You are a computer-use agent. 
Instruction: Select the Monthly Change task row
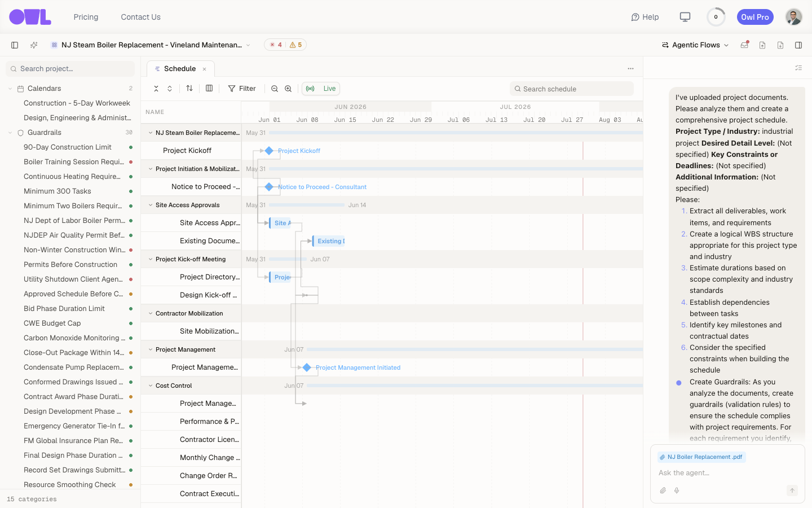(191, 458)
